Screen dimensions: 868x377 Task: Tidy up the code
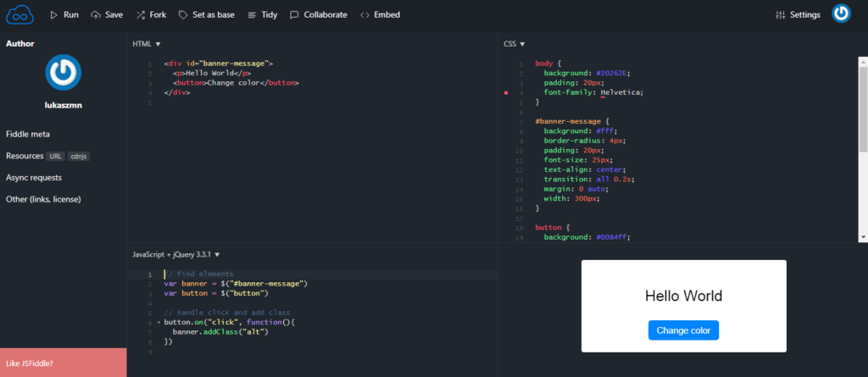click(x=263, y=15)
